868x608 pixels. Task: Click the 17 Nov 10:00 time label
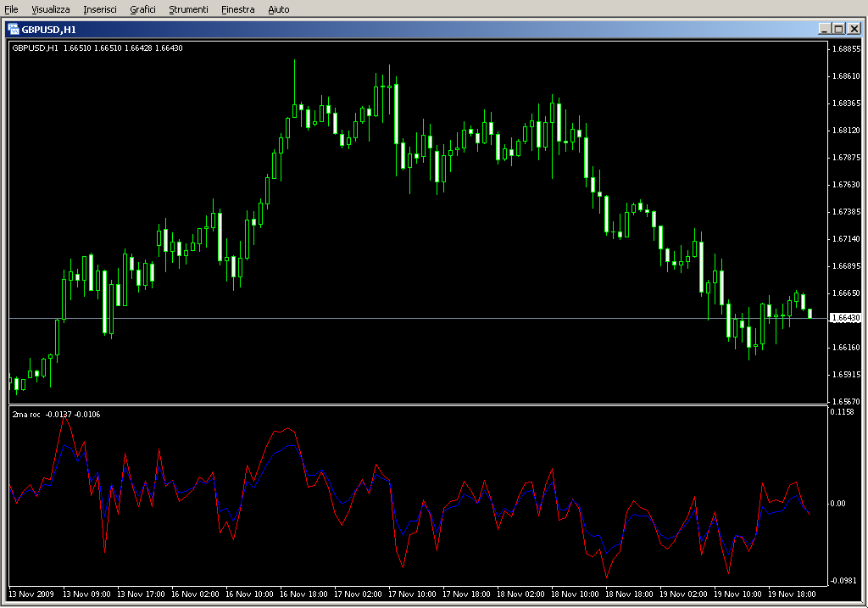(413, 594)
